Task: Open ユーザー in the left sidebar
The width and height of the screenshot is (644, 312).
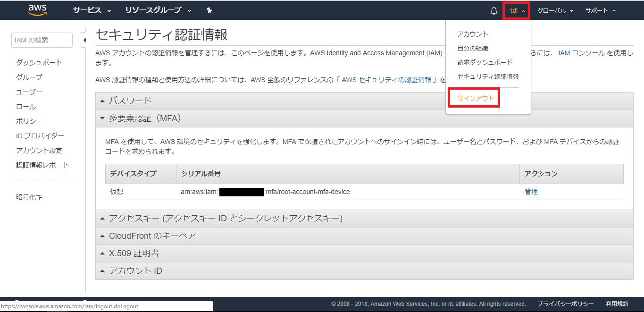Action: 29,92
